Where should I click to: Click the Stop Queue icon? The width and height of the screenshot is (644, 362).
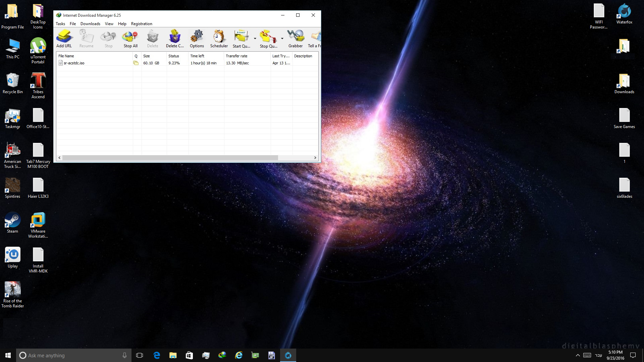(268, 39)
